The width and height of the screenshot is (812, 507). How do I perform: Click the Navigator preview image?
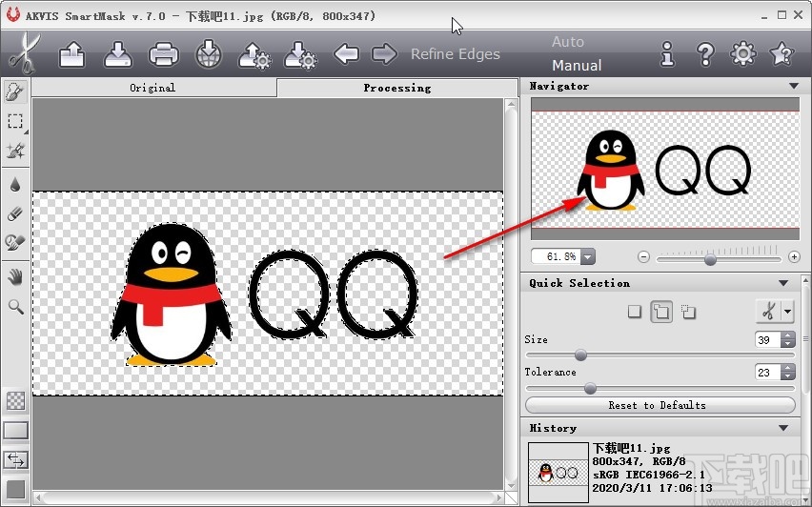pos(665,169)
